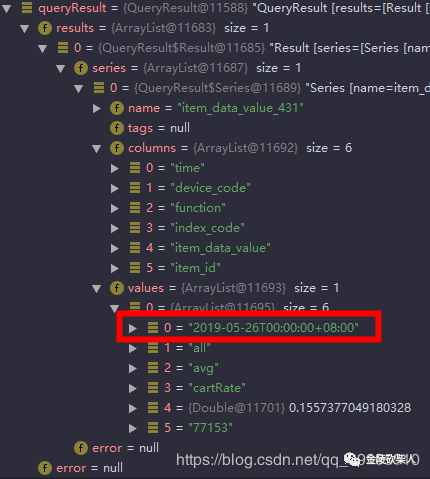Viewport: 430px width, 479px height.
Task: Expand the "function" column entry
Action: pyautogui.click(x=115, y=208)
